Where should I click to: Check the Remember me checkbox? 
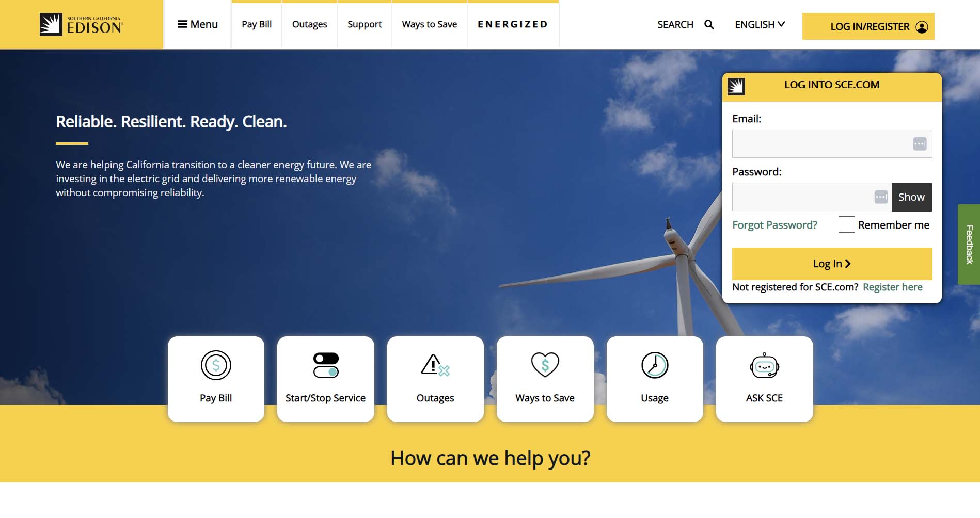pos(847,224)
